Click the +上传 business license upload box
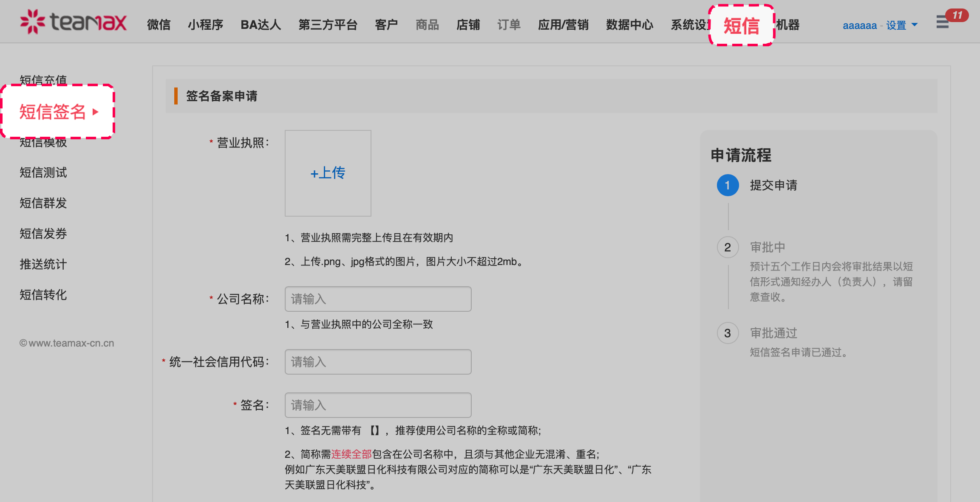This screenshot has height=502, width=980. coord(328,173)
